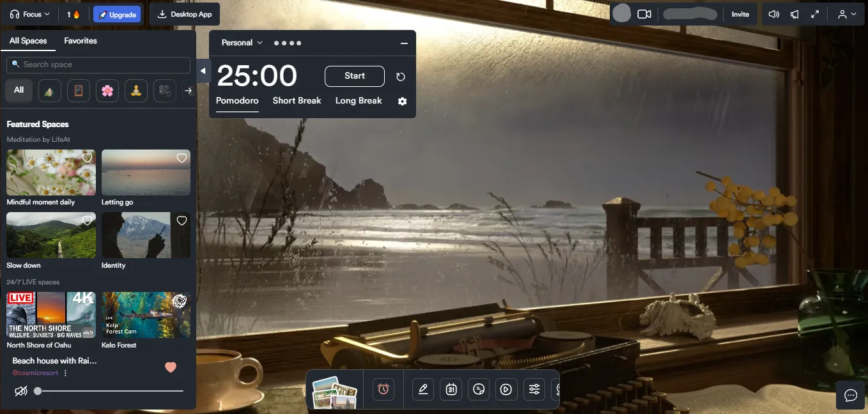868x414 pixels.
Task: Open the calendar from the bottom toolbar
Action: coord(451,389)
